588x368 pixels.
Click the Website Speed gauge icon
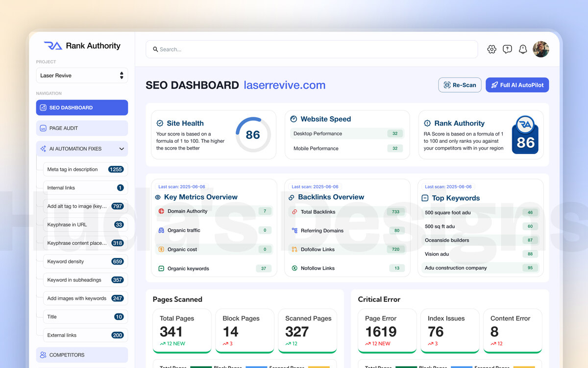(x=294, y=119)
